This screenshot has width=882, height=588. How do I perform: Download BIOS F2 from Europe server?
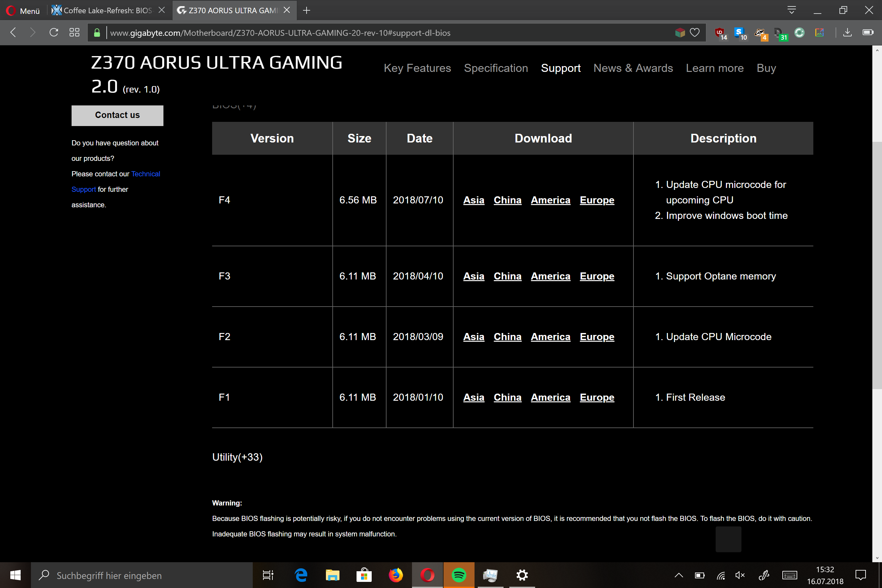coord(597,337)
